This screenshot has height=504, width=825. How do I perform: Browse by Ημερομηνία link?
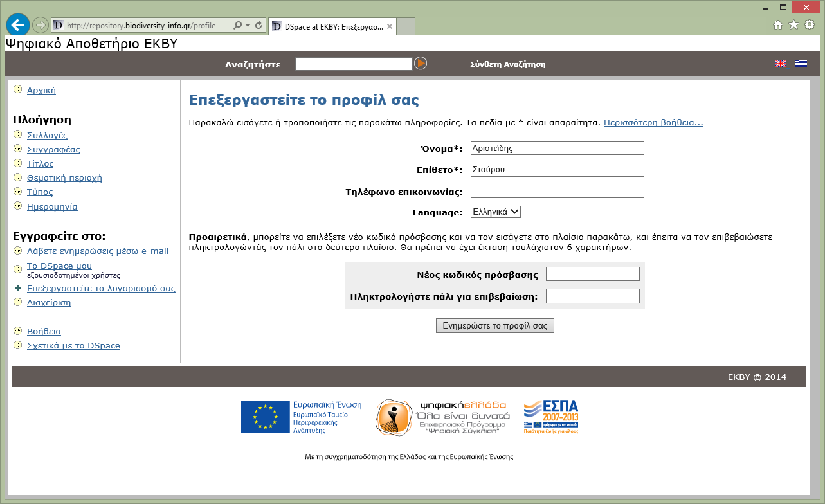52,206
